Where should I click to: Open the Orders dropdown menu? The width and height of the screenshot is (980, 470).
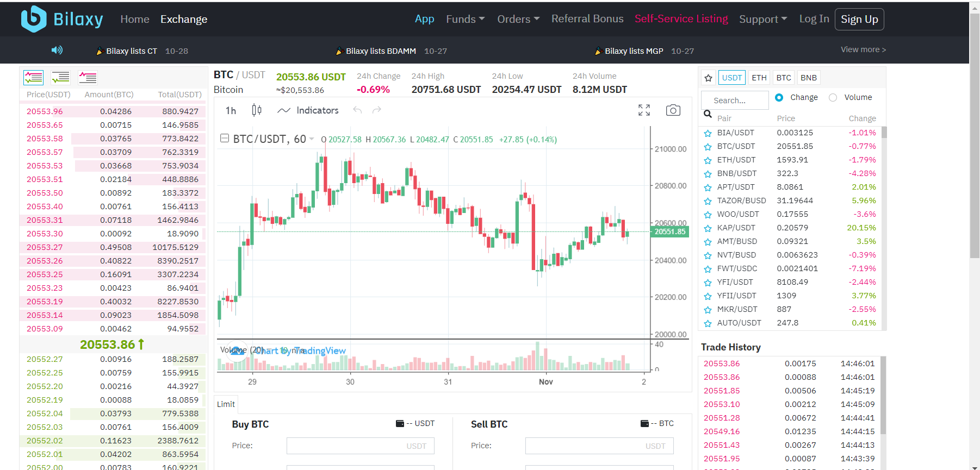tap(518, 19)
